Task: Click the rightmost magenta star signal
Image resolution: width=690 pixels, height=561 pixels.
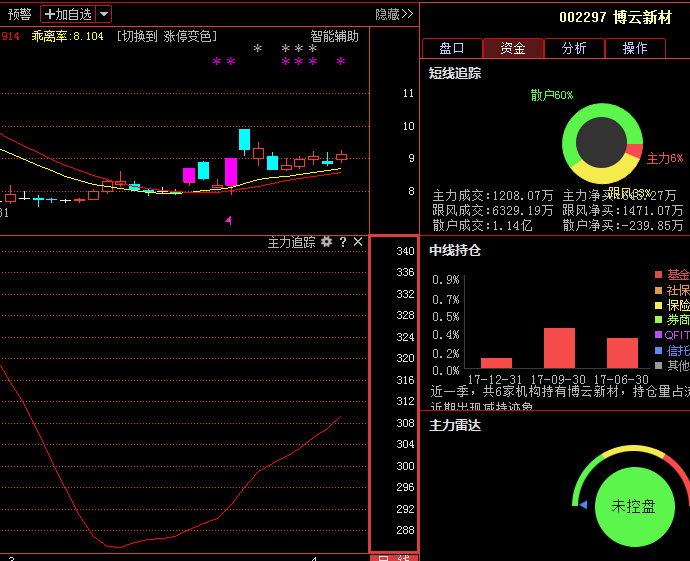Action: (x=341, y=61)
